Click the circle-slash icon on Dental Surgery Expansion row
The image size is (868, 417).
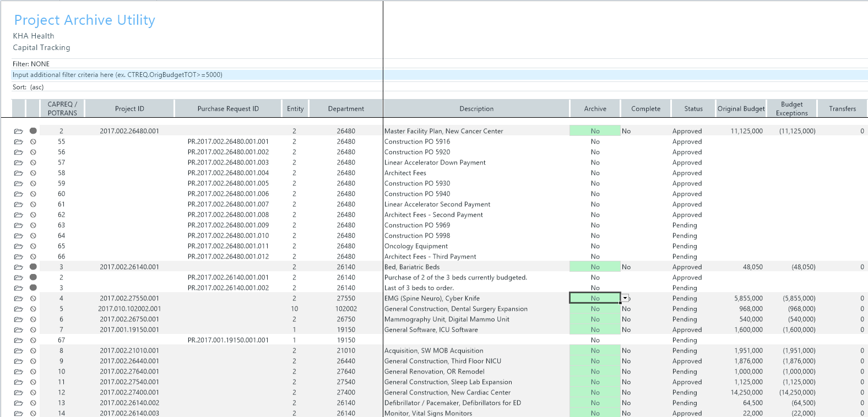coord(33,309)
